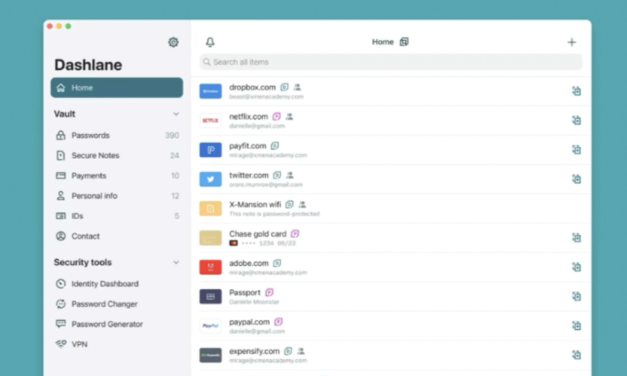Click the shared-user icon beside X-Mansion wifi
627x376 pixels.
pyautogui.click(x=302, y=204)
